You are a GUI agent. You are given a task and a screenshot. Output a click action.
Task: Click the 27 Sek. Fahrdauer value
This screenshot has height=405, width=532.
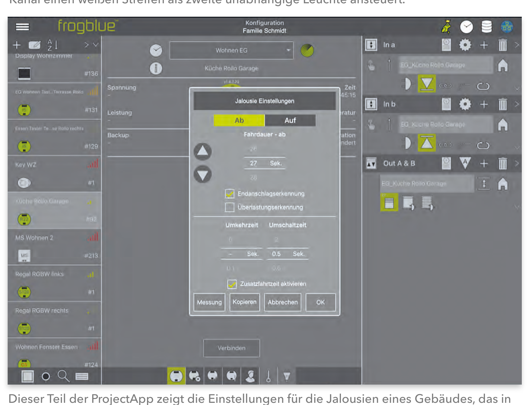[x=265, y=163]
